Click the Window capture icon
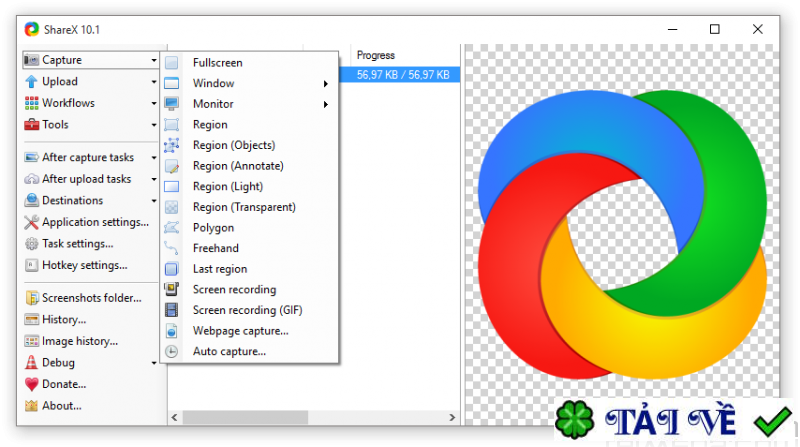The height and width of the screenshot is (447, 800). point(171,83)
